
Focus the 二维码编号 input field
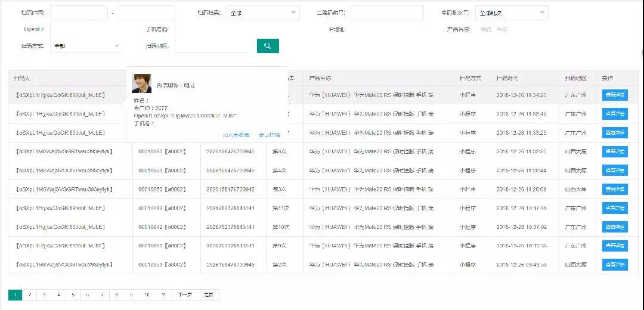click(386, 13)
